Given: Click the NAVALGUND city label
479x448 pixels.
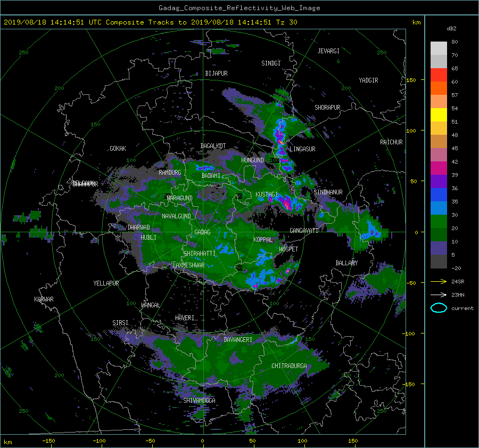Looking at the screenshot, I should (176, 216).
